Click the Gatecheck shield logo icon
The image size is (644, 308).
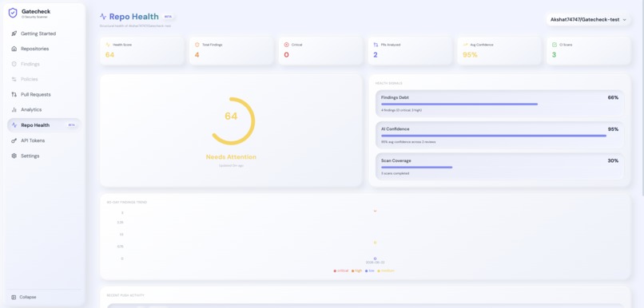pyautogui.click(x=13, y=13)
